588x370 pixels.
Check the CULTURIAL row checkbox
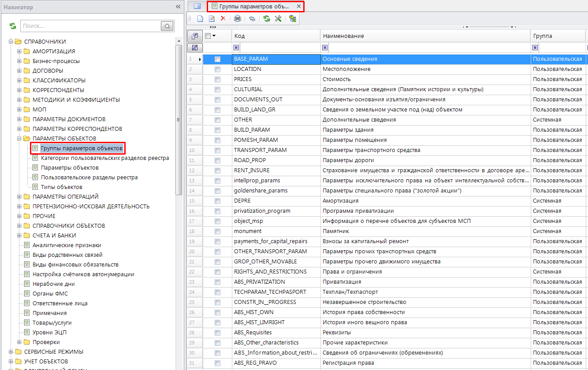(x=217, y=89)
